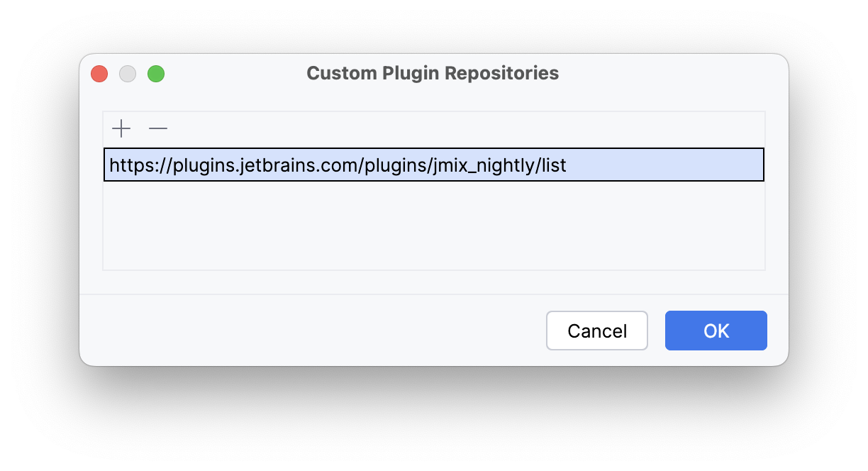The width and height of the screenshot is (868, 471).
Task: Cancel the Custom Plugin Repositories dialog
Action: click(596, 331)
